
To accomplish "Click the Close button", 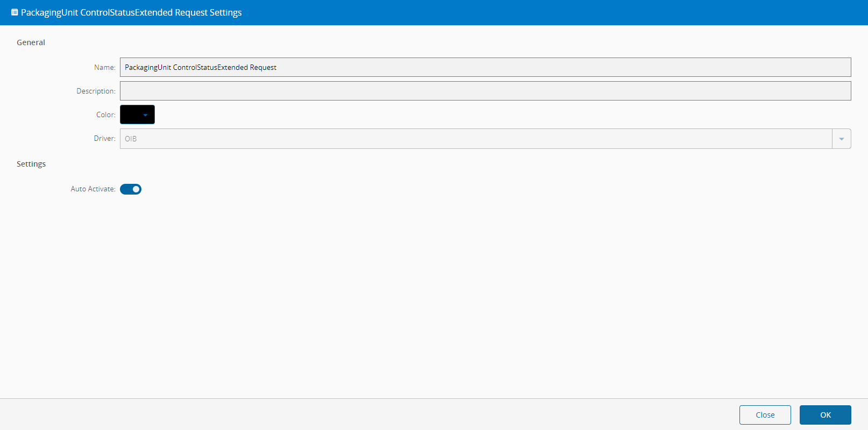I will tap(765, 415).
